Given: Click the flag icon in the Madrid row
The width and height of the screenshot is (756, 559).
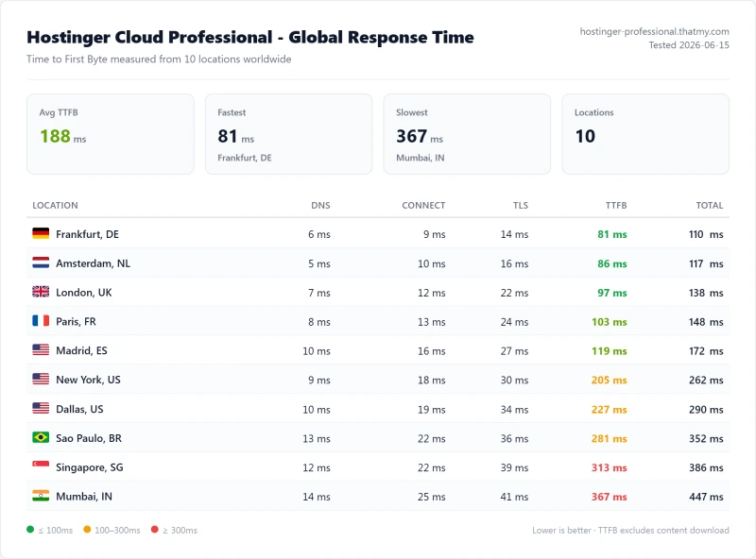Looking at the screenshot, I should tap(41, 350).
